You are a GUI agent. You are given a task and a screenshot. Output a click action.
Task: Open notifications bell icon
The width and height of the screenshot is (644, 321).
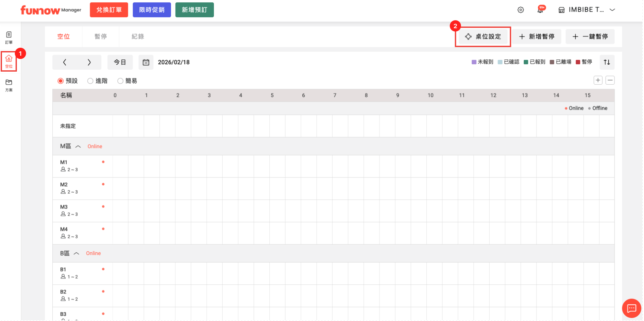[x=540, y=10]
